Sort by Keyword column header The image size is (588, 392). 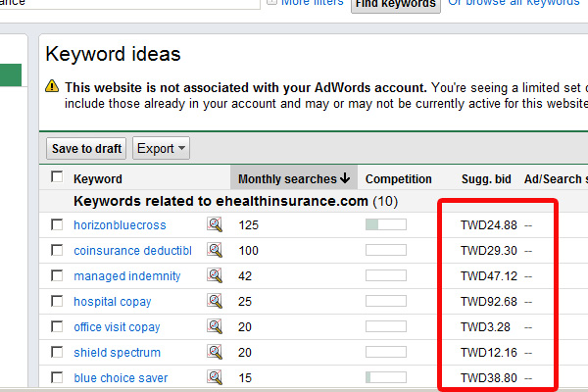(x=98, y=179)
